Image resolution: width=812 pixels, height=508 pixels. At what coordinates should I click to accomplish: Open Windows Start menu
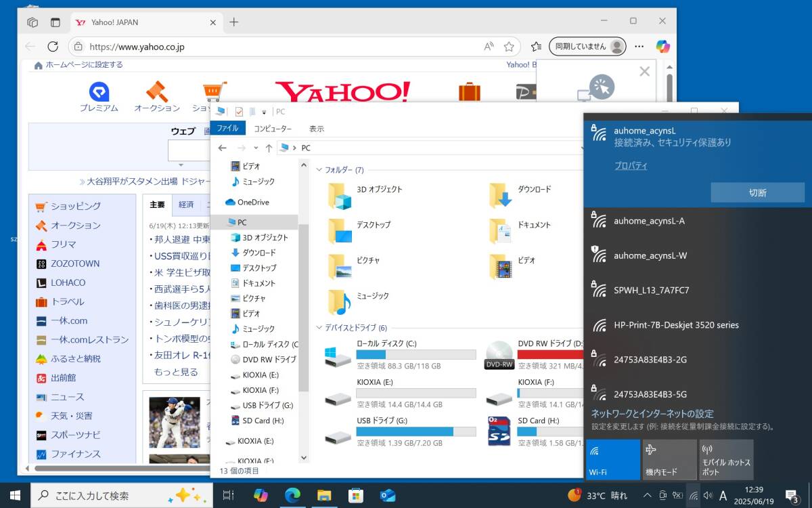(15, 495)
